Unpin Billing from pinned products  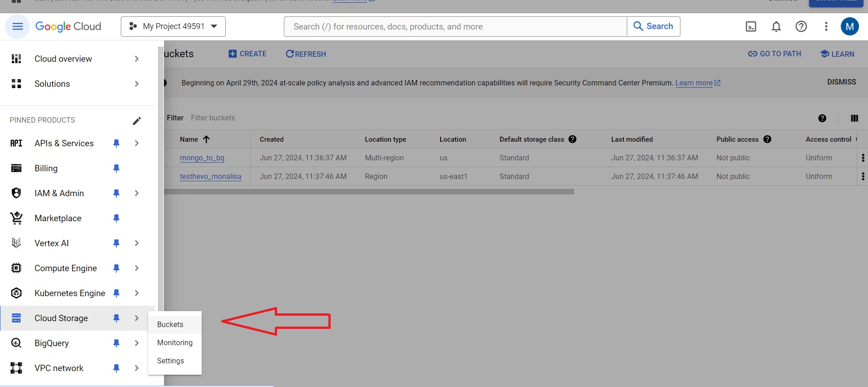[x=116, y=169]
